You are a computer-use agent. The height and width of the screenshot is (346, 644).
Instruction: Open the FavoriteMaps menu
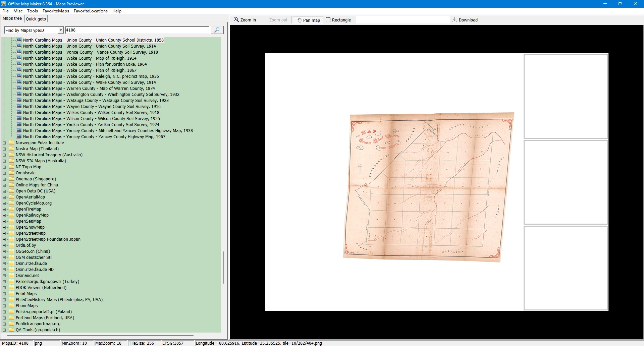point(56,11)
